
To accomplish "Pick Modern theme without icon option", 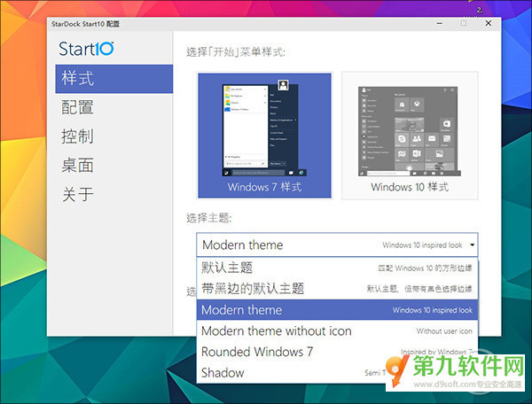I will (x=337, y=330).
